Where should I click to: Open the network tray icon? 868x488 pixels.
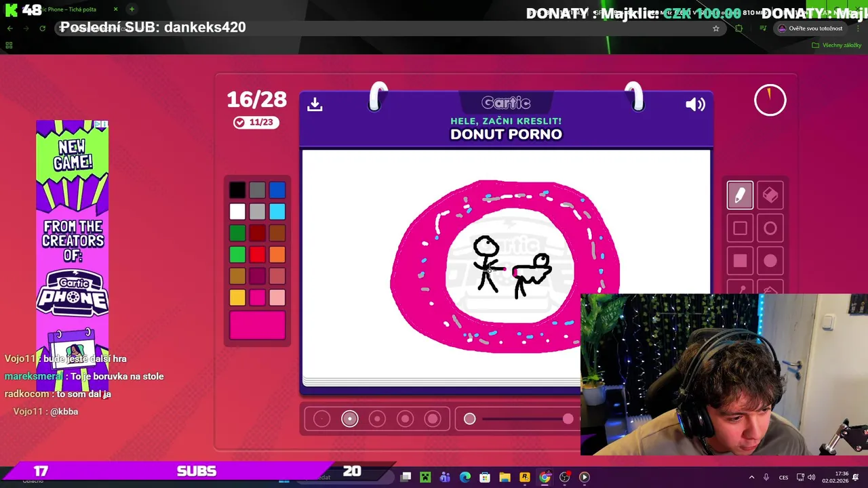800,477
